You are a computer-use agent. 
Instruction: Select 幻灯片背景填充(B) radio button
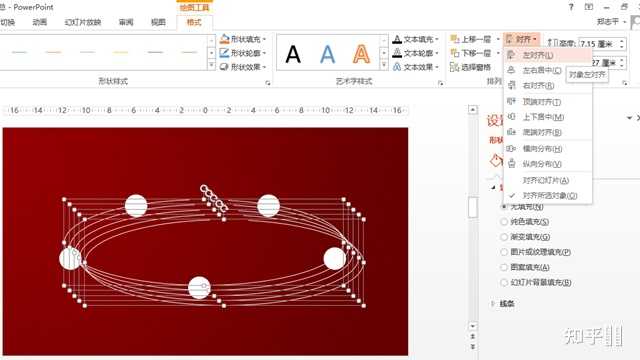(504, 282)
